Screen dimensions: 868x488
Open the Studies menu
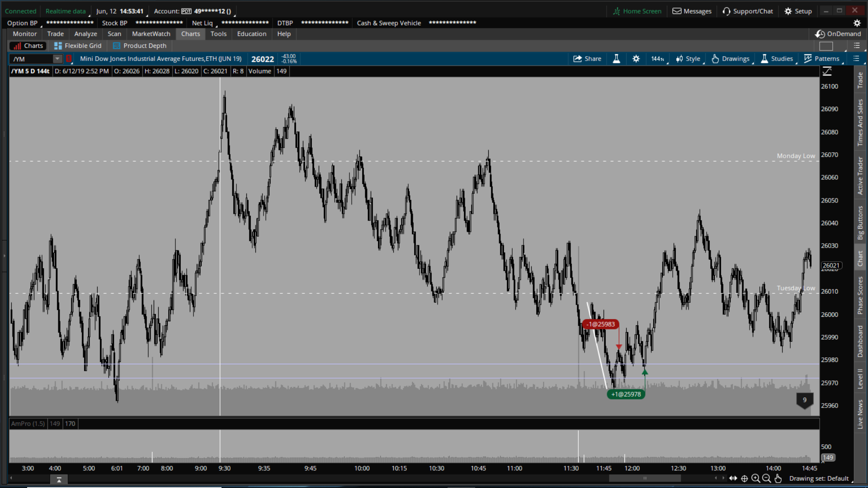777,59
